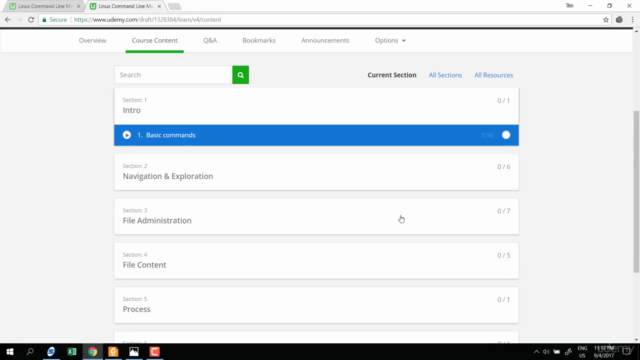Viewport: 640px width, 360px height.
Task: Open the Announcements tab
Action: 325,40
